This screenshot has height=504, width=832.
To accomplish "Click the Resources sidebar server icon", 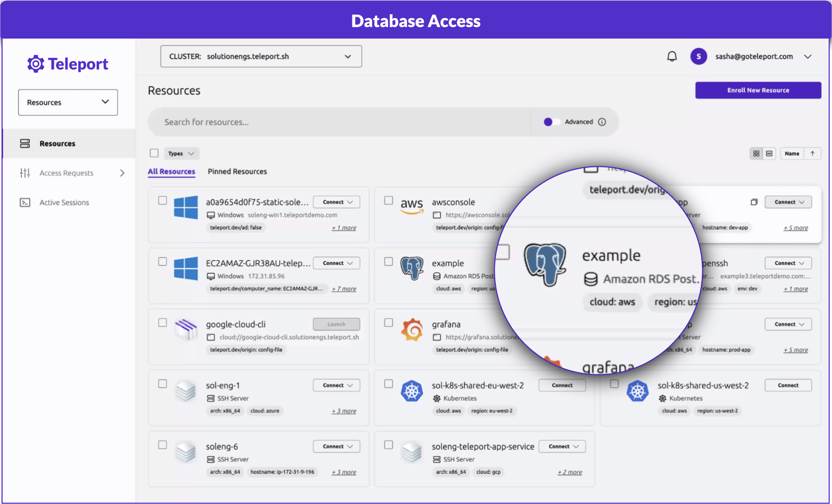I will (x=25, y=144).
